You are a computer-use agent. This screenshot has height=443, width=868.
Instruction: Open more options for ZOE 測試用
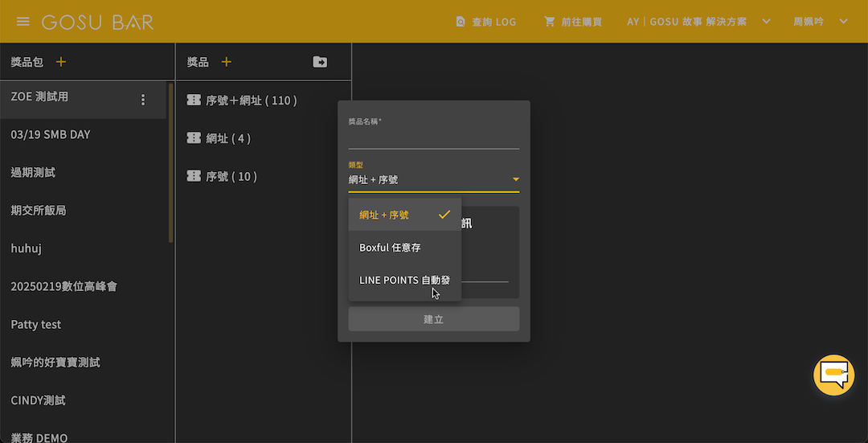click(143, 100)
